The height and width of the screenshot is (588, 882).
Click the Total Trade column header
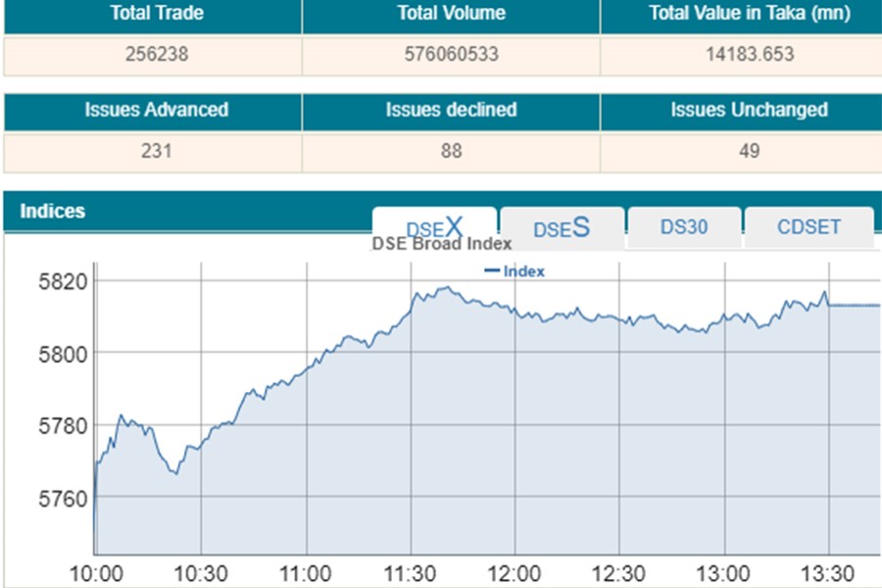[x=150, y=14]
